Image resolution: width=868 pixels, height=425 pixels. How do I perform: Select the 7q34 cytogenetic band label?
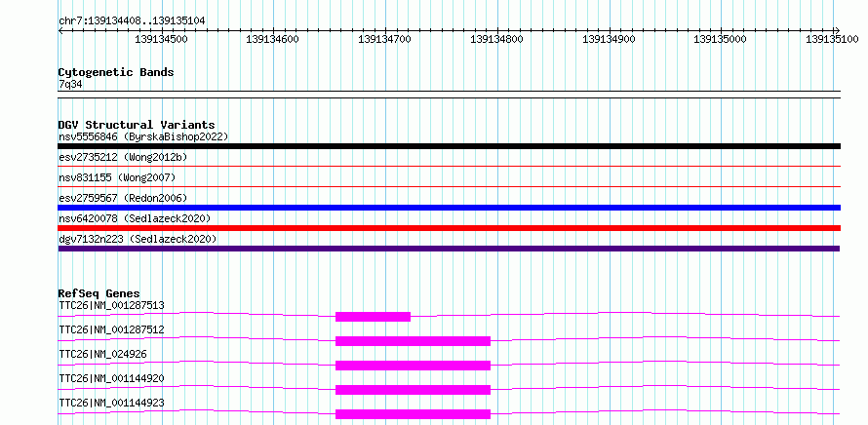pyautogui.click(x=70, y=84)
